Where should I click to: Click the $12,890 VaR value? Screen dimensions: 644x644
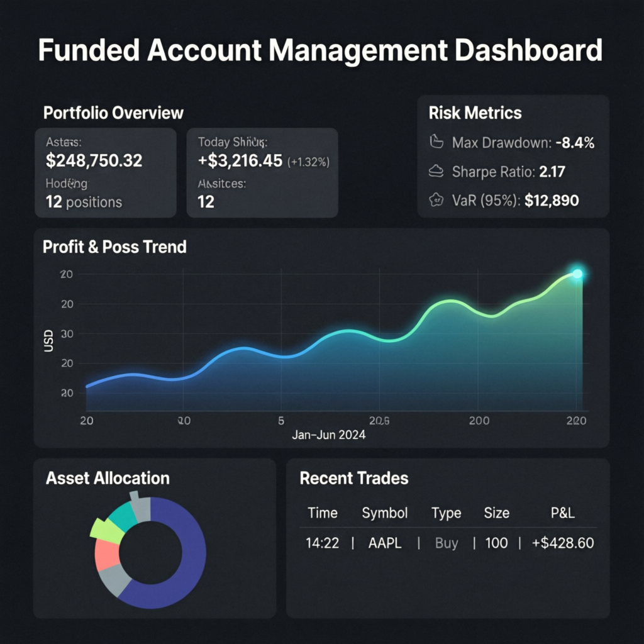coord(552,201)
